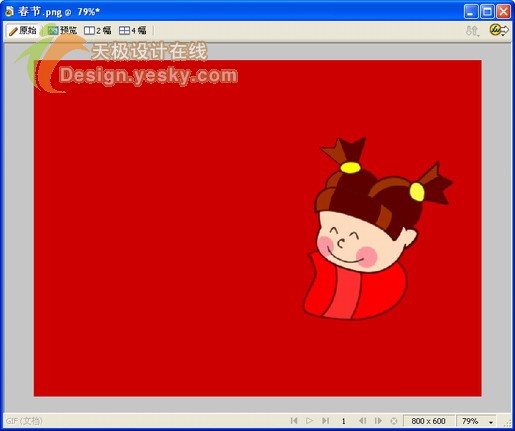Open the 800 x 600 canvas size readout
This screenshot has height=431, width=515.
click(428, 421)
